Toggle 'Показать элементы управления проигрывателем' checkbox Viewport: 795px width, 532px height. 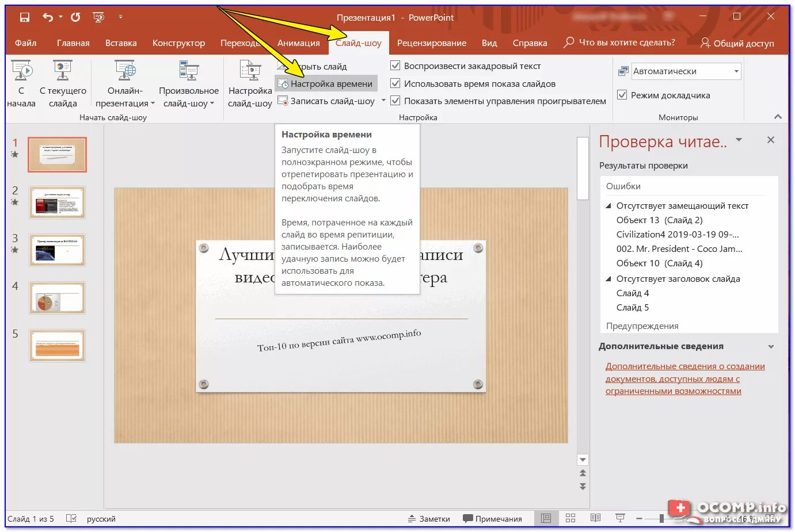point(395,101)
